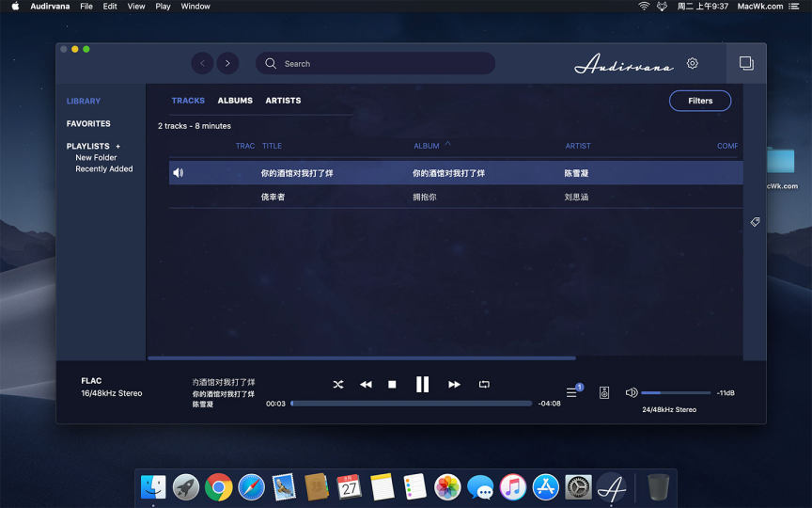
Task: Launch Launchpad rocket from the Dock
Action: coord(186,487)
